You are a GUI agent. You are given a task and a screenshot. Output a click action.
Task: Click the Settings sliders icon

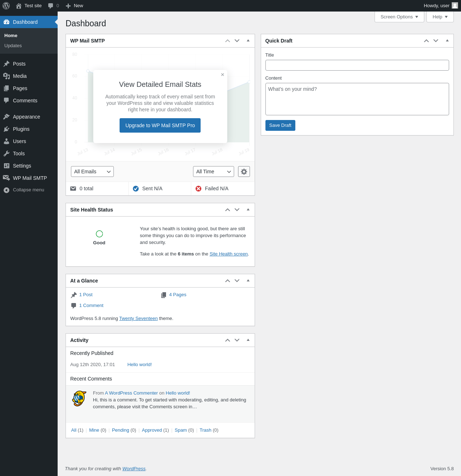pos(6,166)
